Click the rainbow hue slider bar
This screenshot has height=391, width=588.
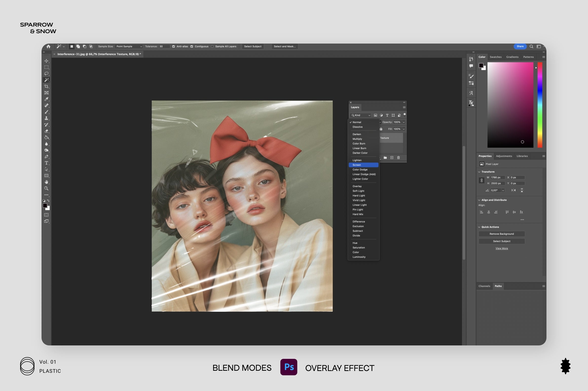(540, 105)
